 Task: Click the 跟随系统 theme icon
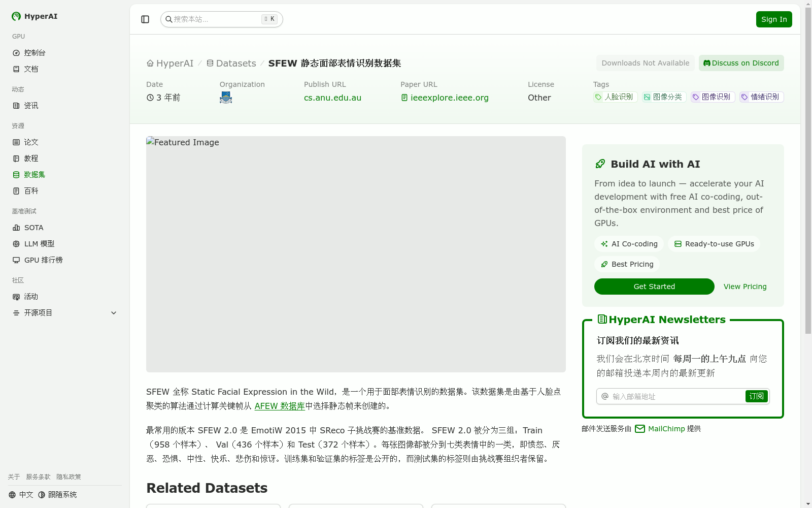tap(42, 495)
